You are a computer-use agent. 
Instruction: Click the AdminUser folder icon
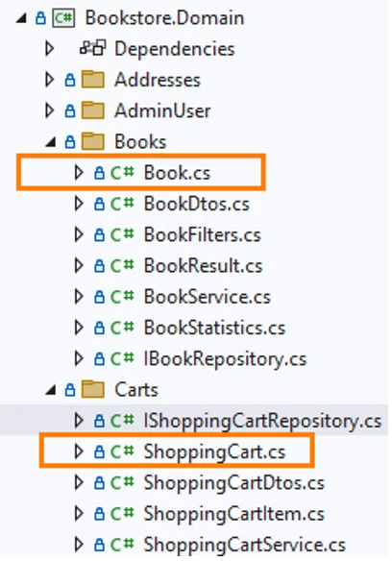[x=93, y=110]
